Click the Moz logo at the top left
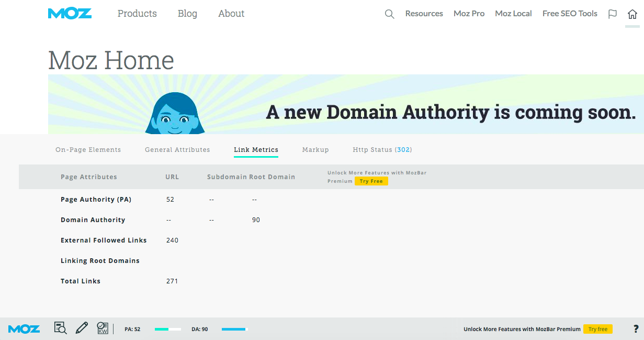The image size is (644, 340). click(x=70, y=13)
